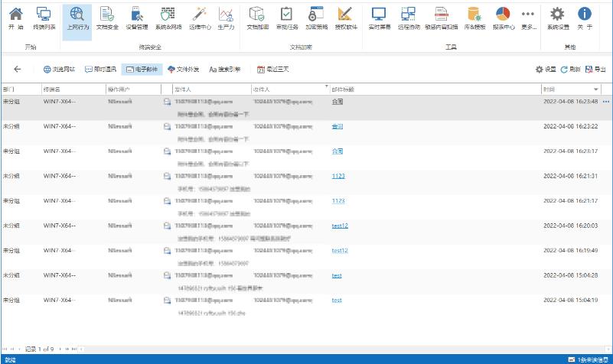The width and height of the screenshot is (613, 364).
Task: Click the 系统设置 gear icon
Action: pos(558,18)
